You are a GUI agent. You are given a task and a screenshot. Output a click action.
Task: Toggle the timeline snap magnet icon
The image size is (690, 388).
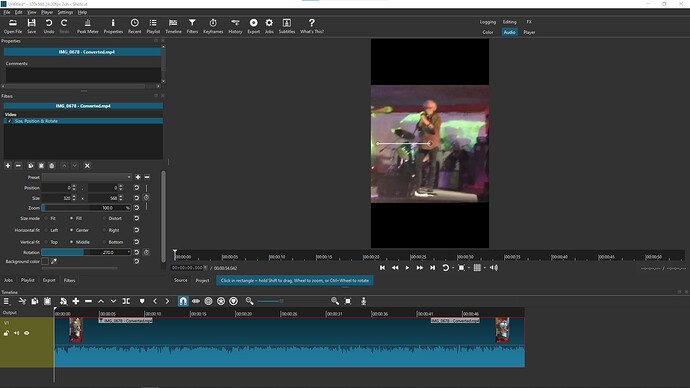tap(183, 301)
